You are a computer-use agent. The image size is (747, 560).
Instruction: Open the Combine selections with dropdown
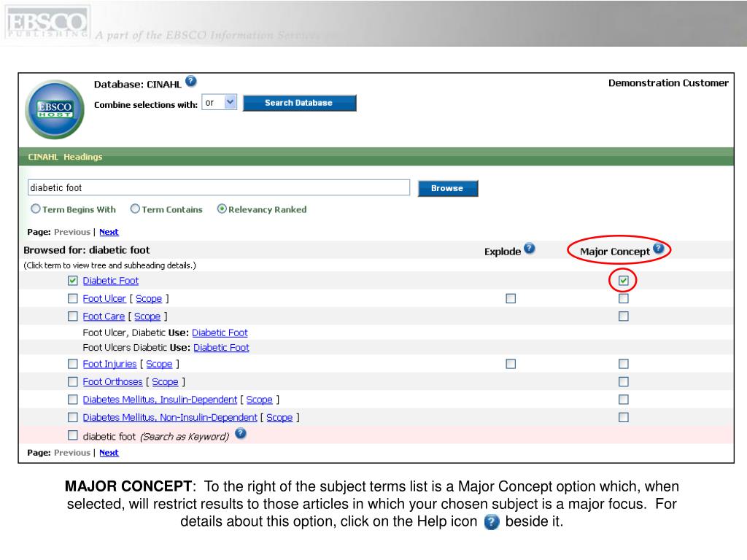coord(219,102)
